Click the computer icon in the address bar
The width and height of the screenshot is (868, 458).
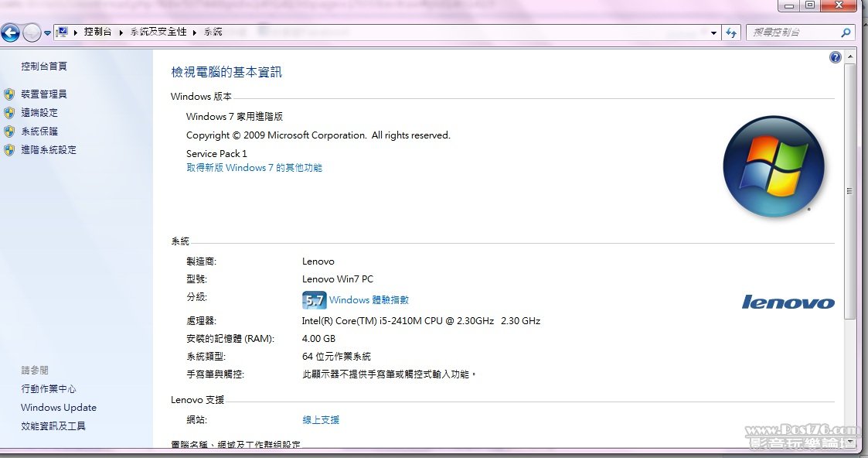[x=63, y=32]
